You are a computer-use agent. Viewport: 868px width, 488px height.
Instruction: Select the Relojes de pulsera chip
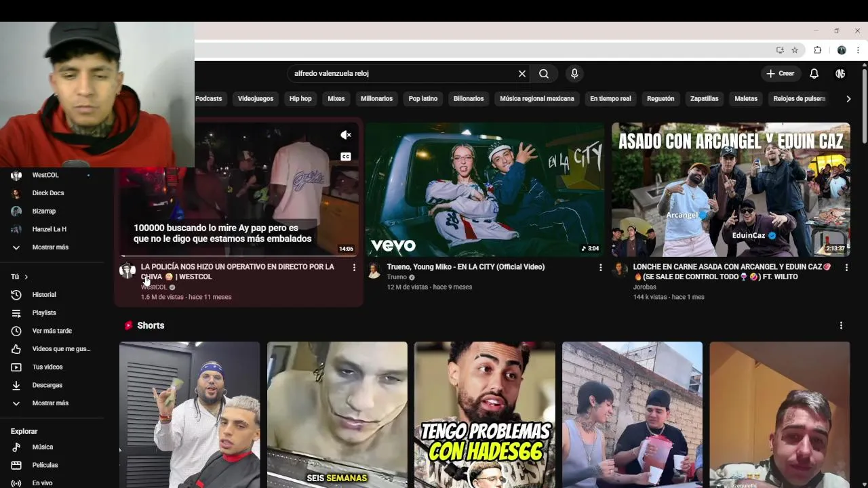coord(800,99)
